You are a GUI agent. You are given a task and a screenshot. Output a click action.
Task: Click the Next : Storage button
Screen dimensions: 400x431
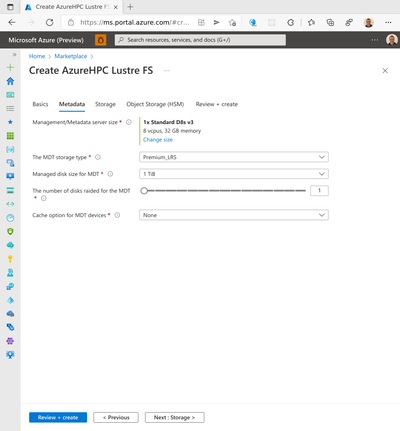tap(175, 417)
